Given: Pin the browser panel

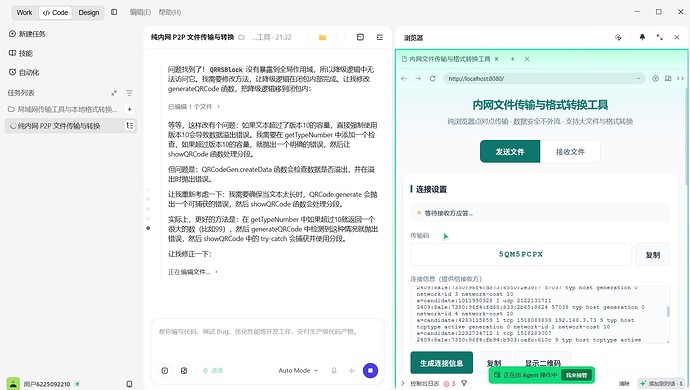Looking at the screenshot, I should tap(642, 37).
